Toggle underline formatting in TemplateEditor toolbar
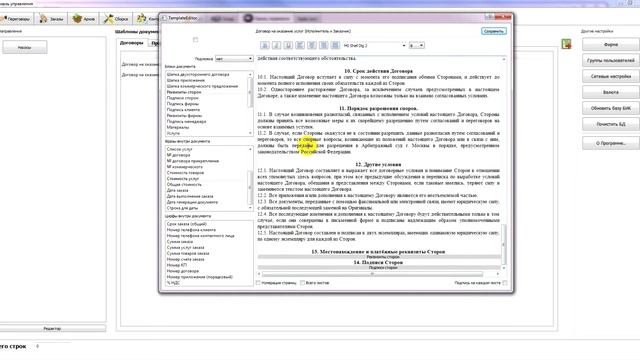The width and height of the screenshot is (640, 360). [x=288, y=45]
